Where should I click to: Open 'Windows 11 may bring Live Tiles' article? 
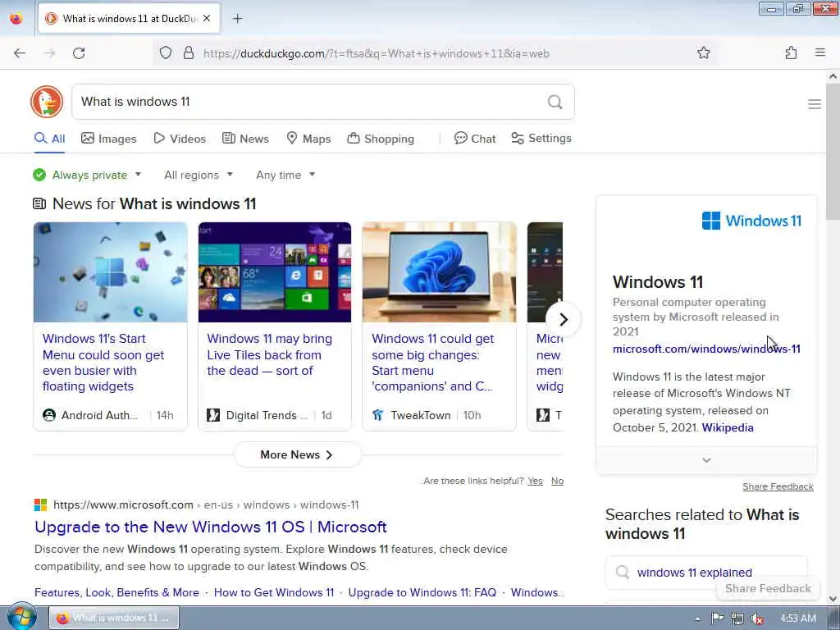pos(269,354)
